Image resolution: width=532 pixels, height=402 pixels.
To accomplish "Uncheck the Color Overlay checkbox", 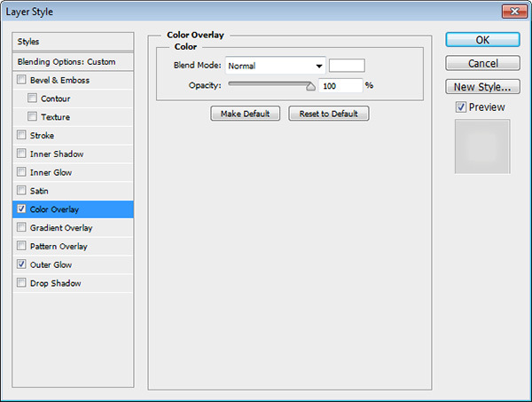I will pos(21,209).
